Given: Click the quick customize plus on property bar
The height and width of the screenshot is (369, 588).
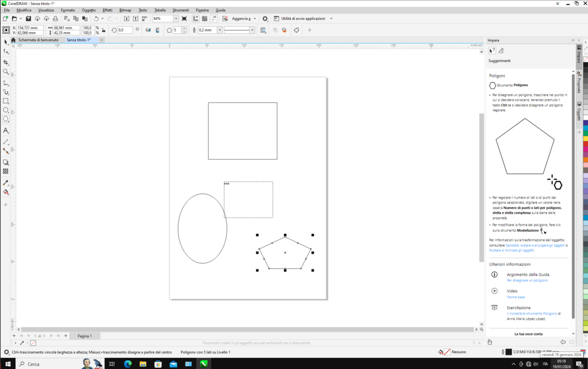Looking at the screenshot, I should click(310, 30).
